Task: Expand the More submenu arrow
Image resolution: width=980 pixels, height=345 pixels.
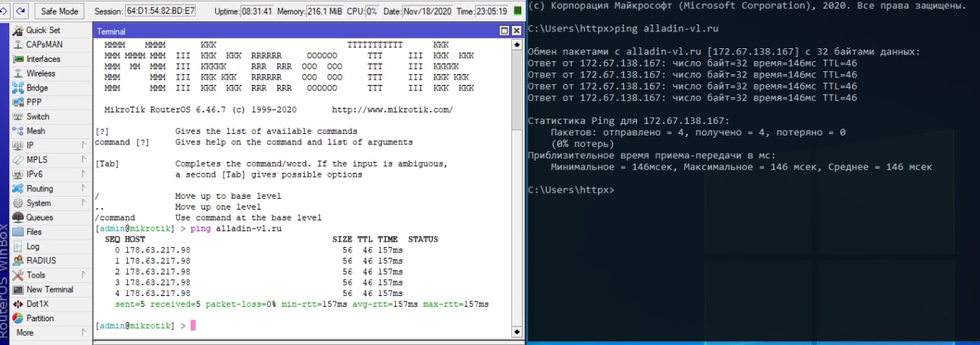Action: click(x=83, y=333)
